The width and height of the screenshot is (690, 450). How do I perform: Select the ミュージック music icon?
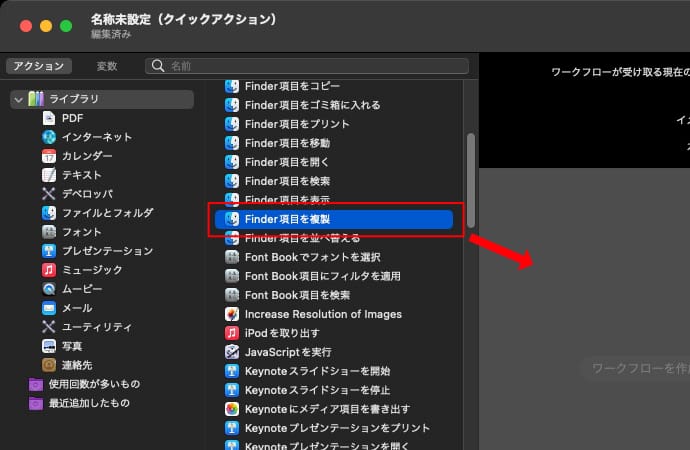[49, 270]
